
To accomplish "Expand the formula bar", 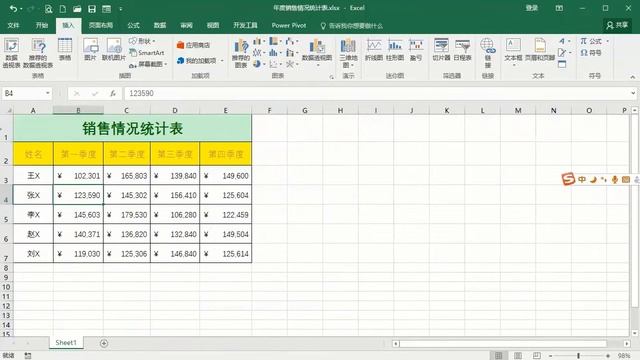I will (x=633, y=93).
